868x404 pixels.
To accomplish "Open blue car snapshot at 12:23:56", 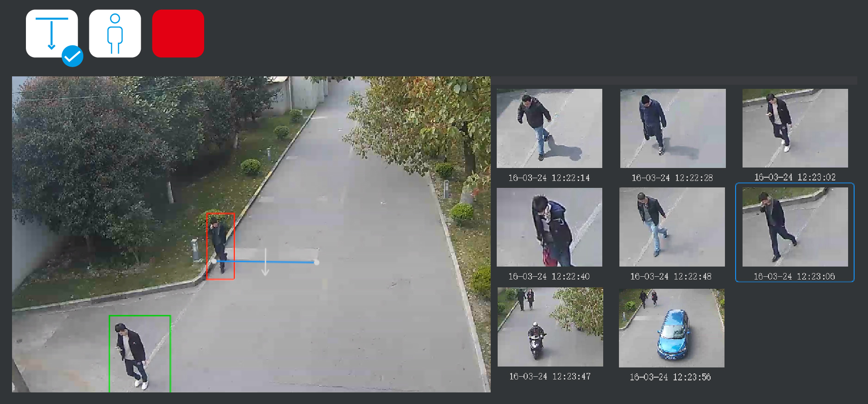I will [672, 328].
